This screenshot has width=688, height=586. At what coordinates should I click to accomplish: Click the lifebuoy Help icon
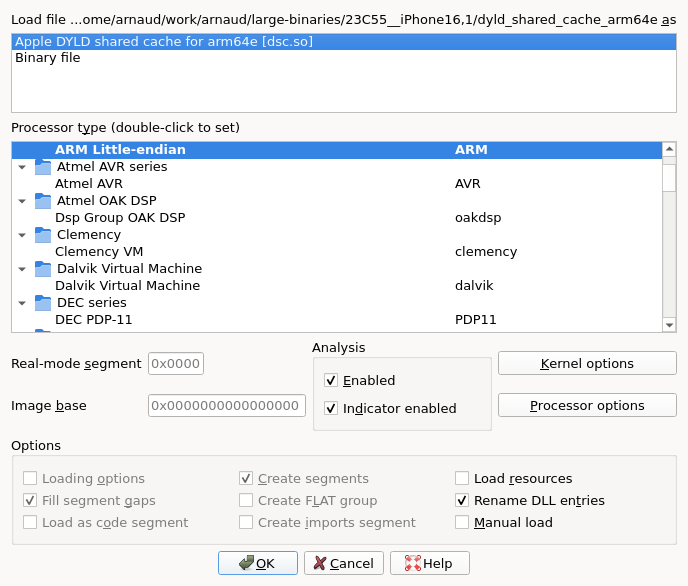(412, 563)
